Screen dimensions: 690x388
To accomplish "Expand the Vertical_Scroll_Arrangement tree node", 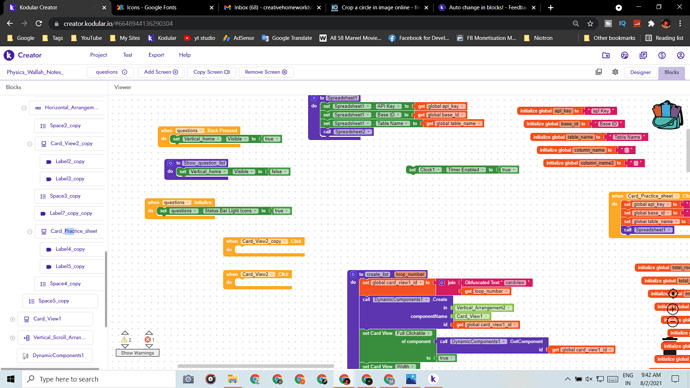I will [12, 338].
